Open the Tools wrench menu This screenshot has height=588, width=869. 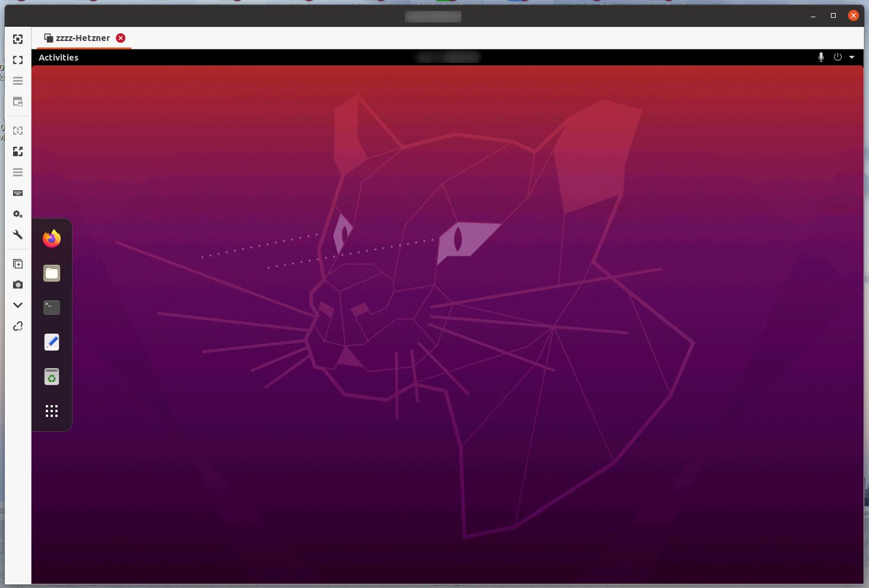pyautogui.click(x=18, y=235)
